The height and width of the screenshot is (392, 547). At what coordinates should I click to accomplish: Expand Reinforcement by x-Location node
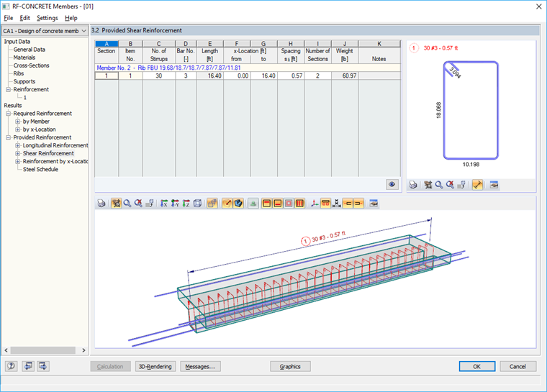point(18,161)
